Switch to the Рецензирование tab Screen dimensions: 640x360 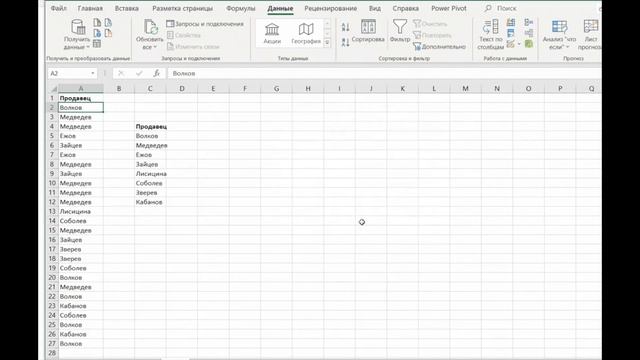click(x=331, y=8)
